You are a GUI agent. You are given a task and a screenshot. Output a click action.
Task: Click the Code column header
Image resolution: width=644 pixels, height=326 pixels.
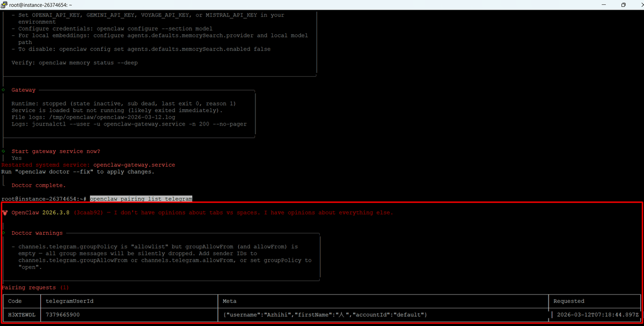(x=15, y=301)
